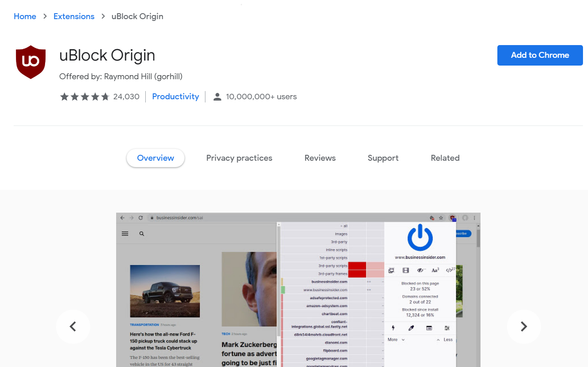Viewport: 588px width, 367px height.
Task: Click the 24,030 ratings count
Action: coord(126,97)
